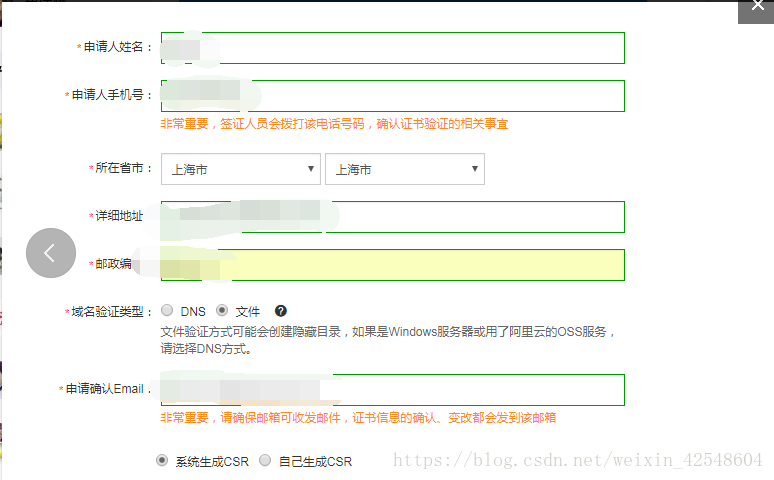774x480 pixels.
Task: Select the 文件 verification radio button
Action: [222, 310]
